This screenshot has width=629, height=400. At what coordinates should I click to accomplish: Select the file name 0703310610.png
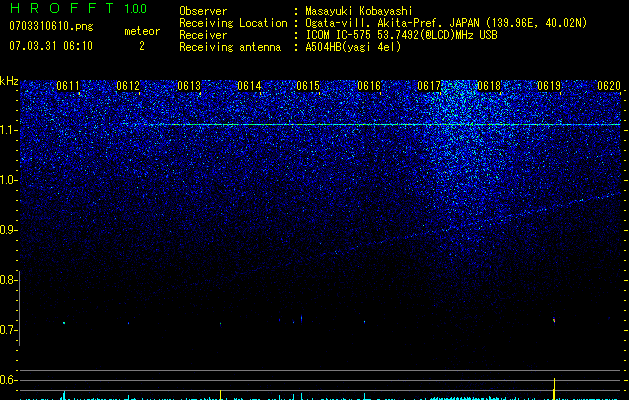[x=51, y=27]
